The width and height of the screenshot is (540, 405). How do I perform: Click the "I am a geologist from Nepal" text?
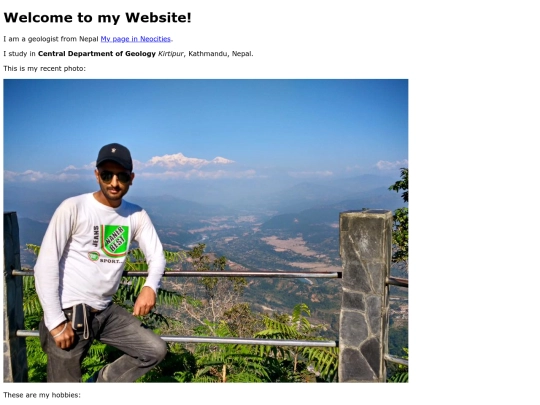click(x=51, y=39)
